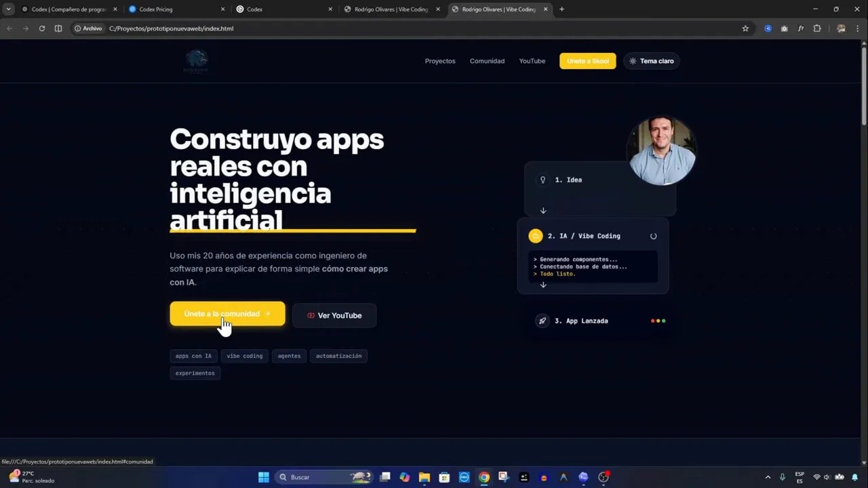Viewport: 868px width, 488px height.
Task: Click the lightbulb icon on the Idea card
Action: (x=542, y=180)
